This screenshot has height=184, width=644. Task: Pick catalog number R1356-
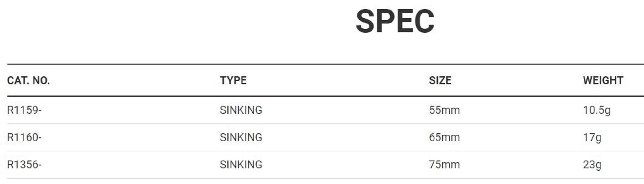pyautogui.click(x=24, y=165)
